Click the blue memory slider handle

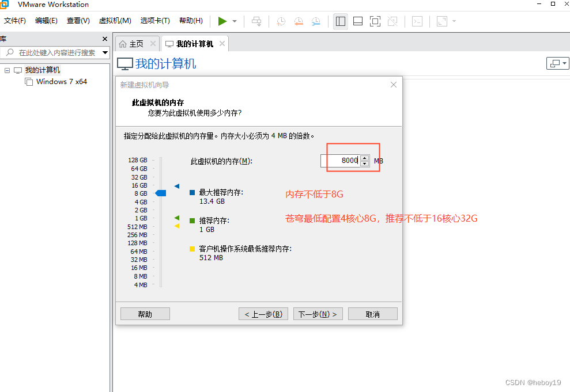[161, 193]
